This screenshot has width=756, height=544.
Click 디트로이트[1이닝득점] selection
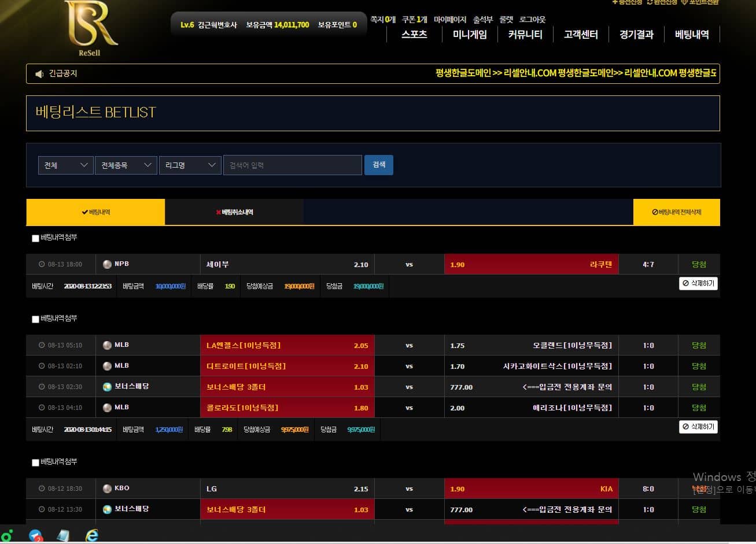(287, 366)
